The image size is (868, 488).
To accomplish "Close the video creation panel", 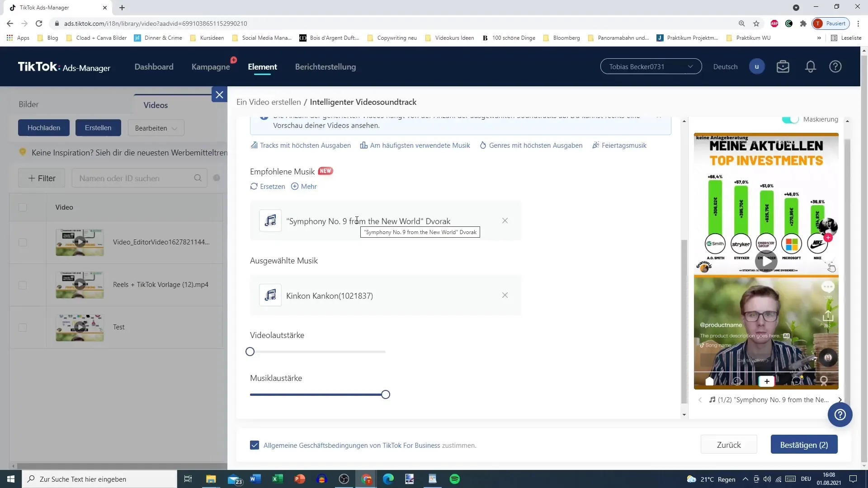I will click(219, 95).
